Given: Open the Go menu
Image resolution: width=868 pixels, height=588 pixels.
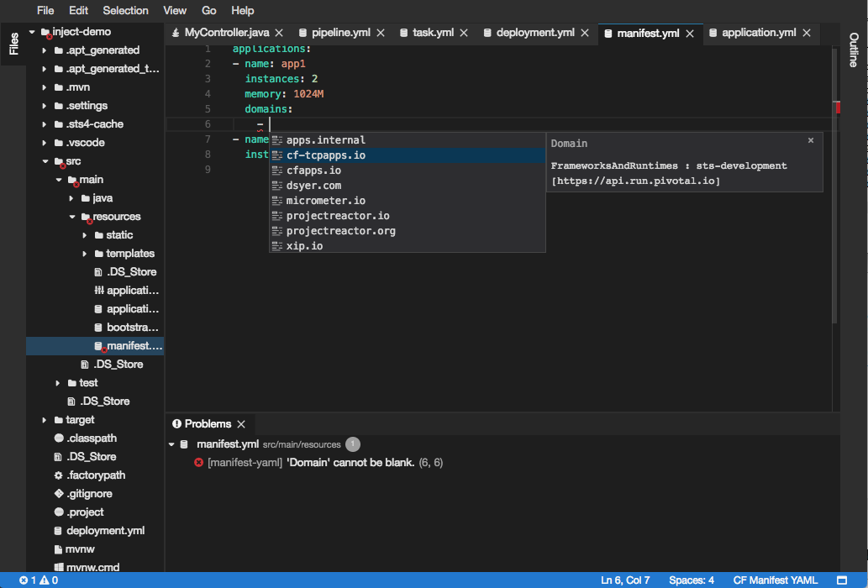Looking at the screenshot, I should coord(208,10).
